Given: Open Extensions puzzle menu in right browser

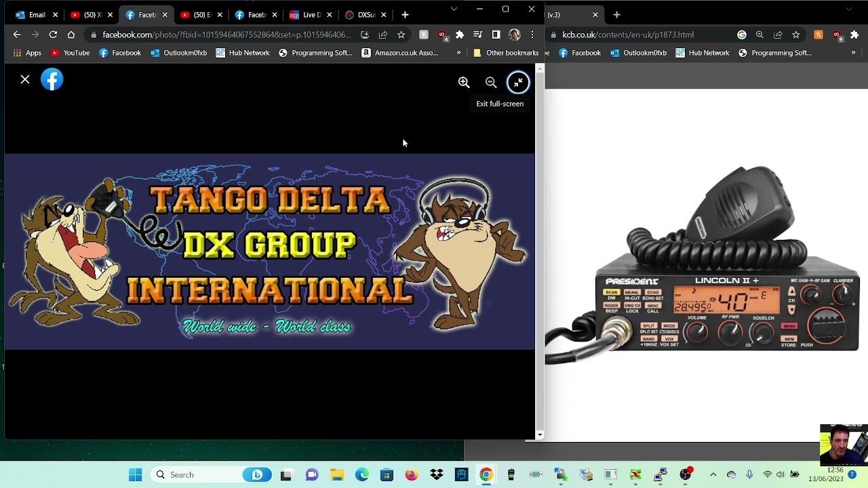Looking at the screenshot, I should tap(854, 35).
